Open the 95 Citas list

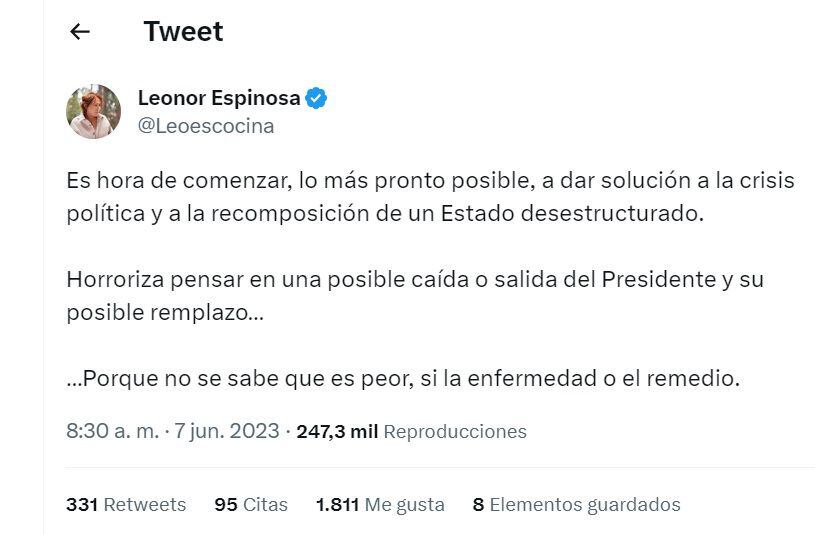coord(251,505)
